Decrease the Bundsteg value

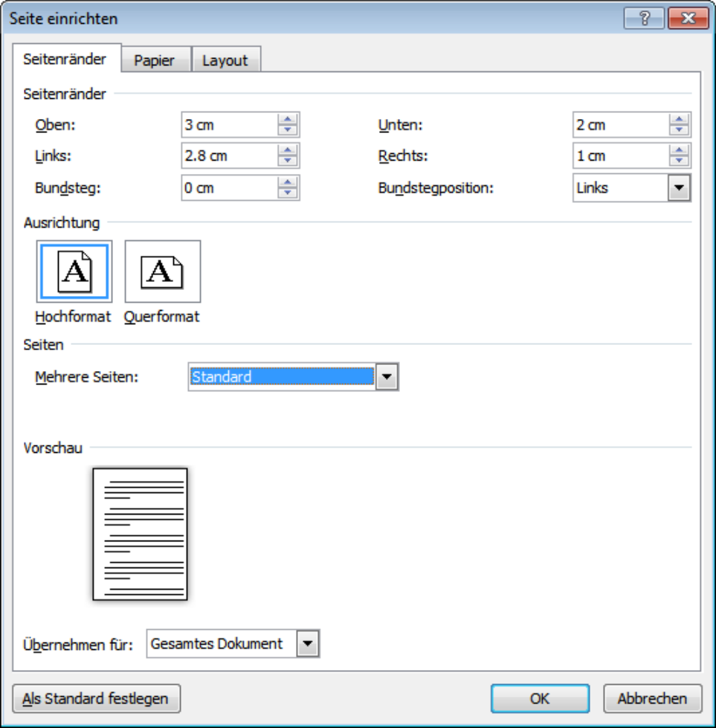[x=288, y=193]
